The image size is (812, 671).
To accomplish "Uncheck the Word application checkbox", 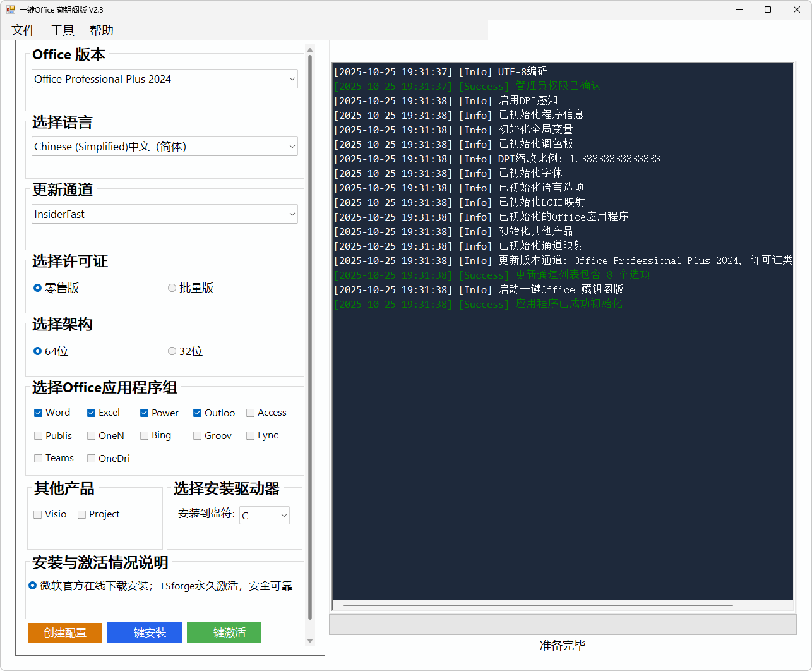I will pos(38,412).
